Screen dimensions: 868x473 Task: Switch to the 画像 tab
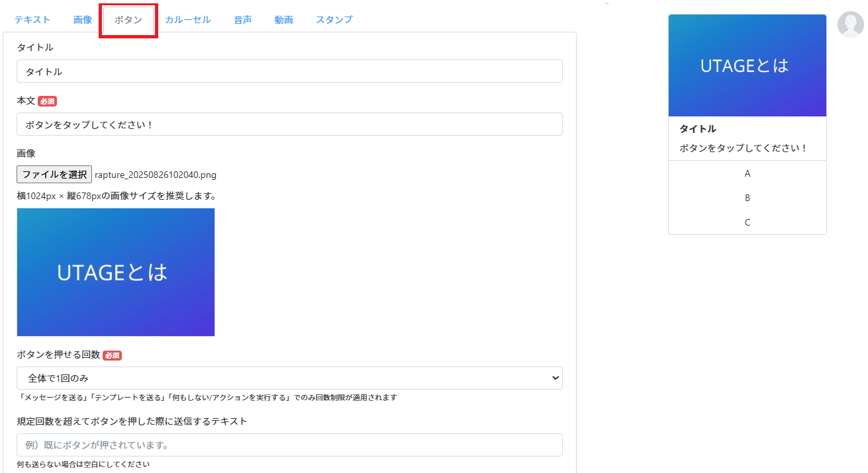pyautogui.click(x=83, y=20)
